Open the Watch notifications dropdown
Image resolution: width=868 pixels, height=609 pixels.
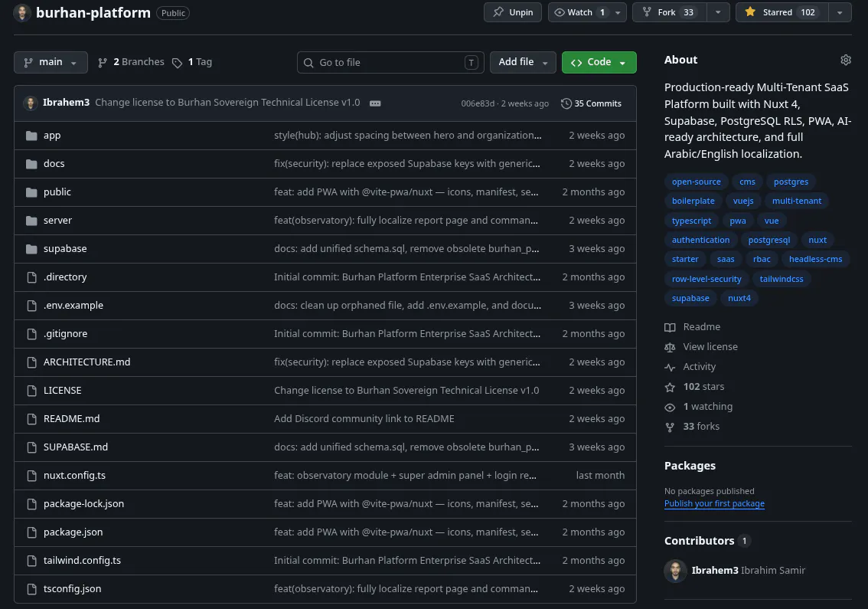point(587,12)
